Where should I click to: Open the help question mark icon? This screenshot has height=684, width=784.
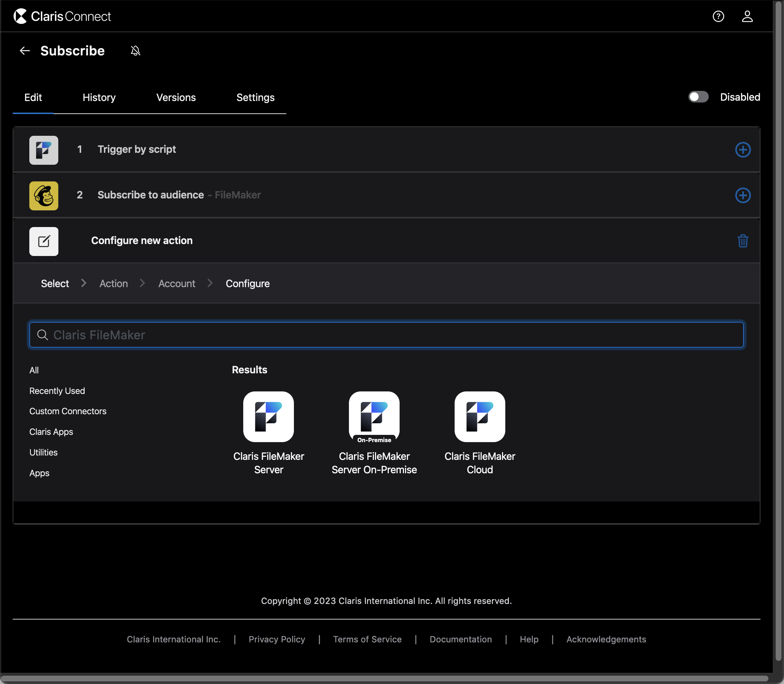[718, 16]
